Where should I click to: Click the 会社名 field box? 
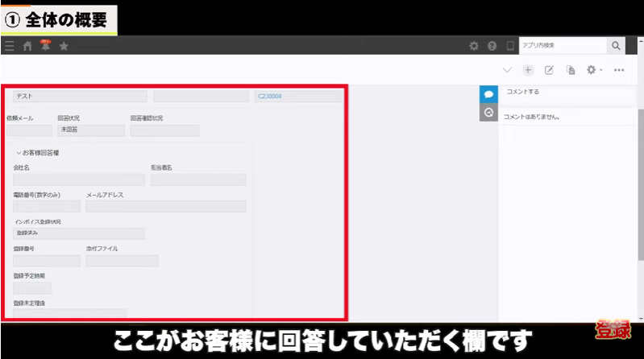click(79, 179)
